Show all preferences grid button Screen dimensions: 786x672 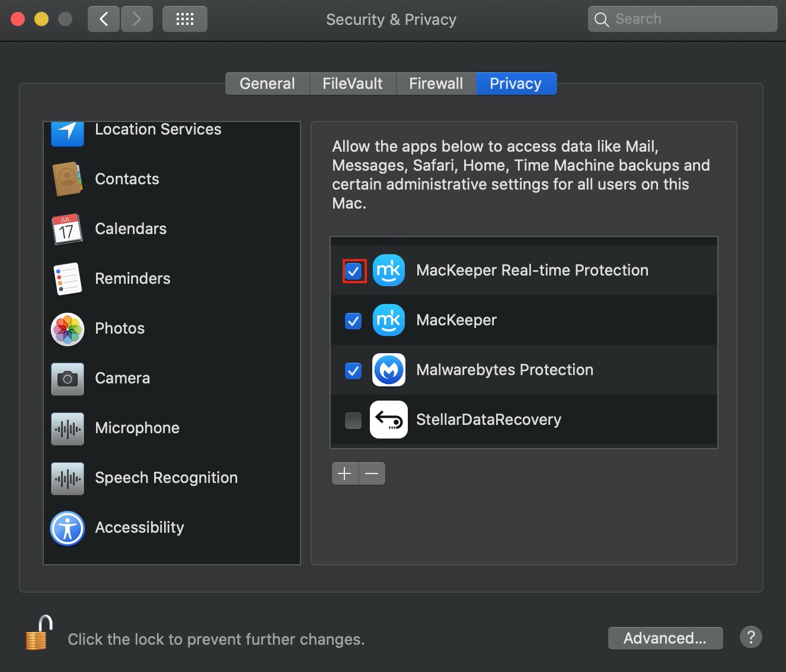[185, 19]
